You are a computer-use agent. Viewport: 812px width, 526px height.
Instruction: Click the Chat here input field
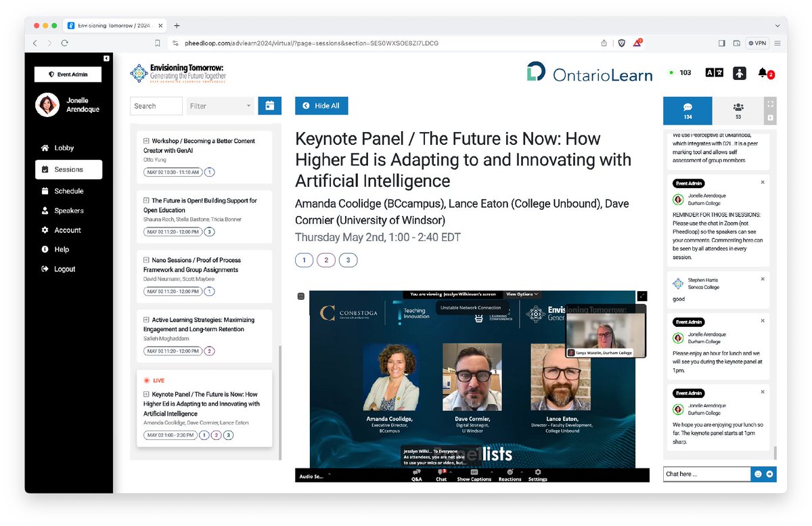pos(706,474)
